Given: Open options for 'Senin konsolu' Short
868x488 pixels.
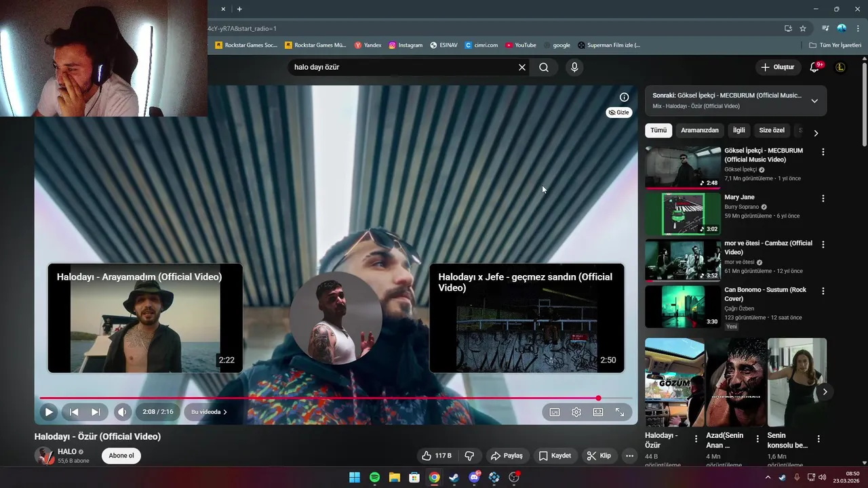Looking at the screenshot, I should coord(818,439).
